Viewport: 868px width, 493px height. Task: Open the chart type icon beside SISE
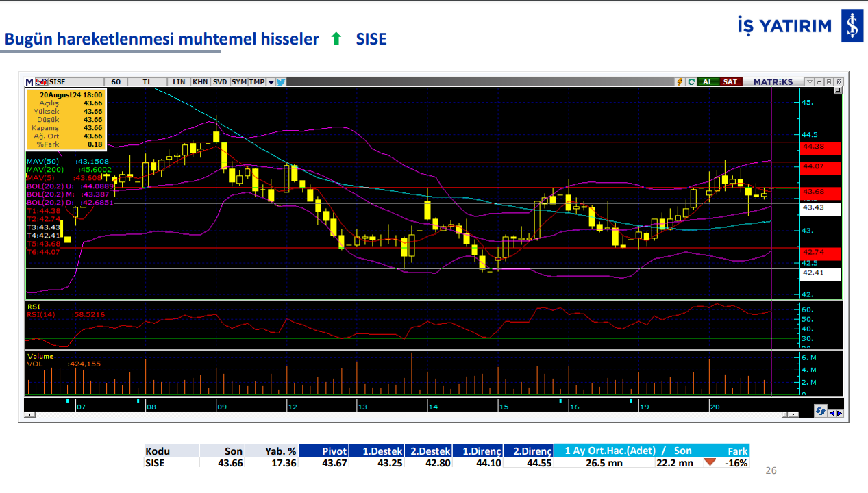pos(41,81)
